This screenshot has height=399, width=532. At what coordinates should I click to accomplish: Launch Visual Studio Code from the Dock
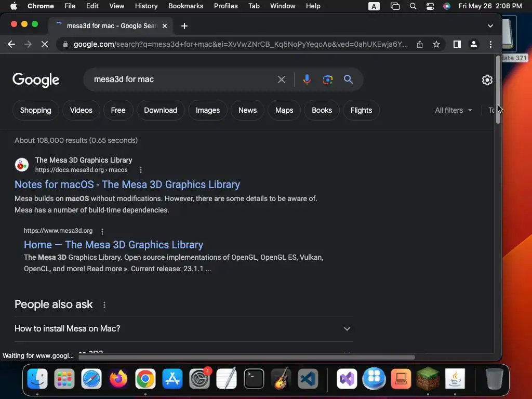(x=308, y=379)
